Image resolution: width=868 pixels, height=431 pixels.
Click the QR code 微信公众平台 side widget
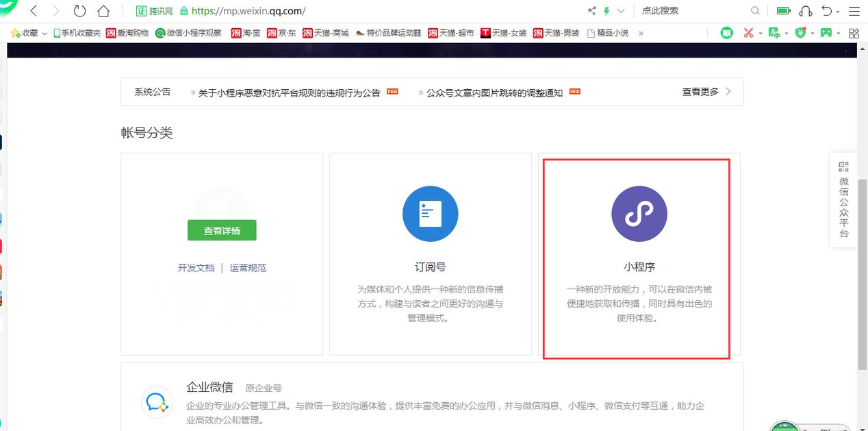click(x=843, y=200)
